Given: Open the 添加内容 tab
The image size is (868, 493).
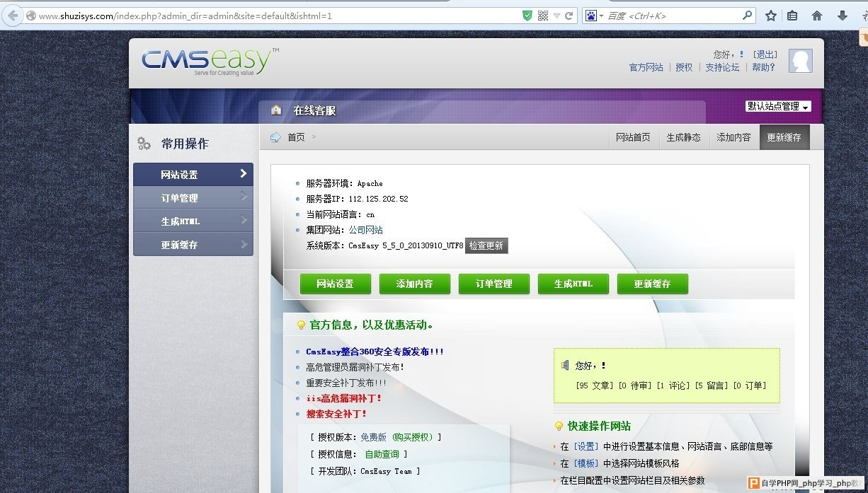Looking at the screenshot, I should coord(733,137).
